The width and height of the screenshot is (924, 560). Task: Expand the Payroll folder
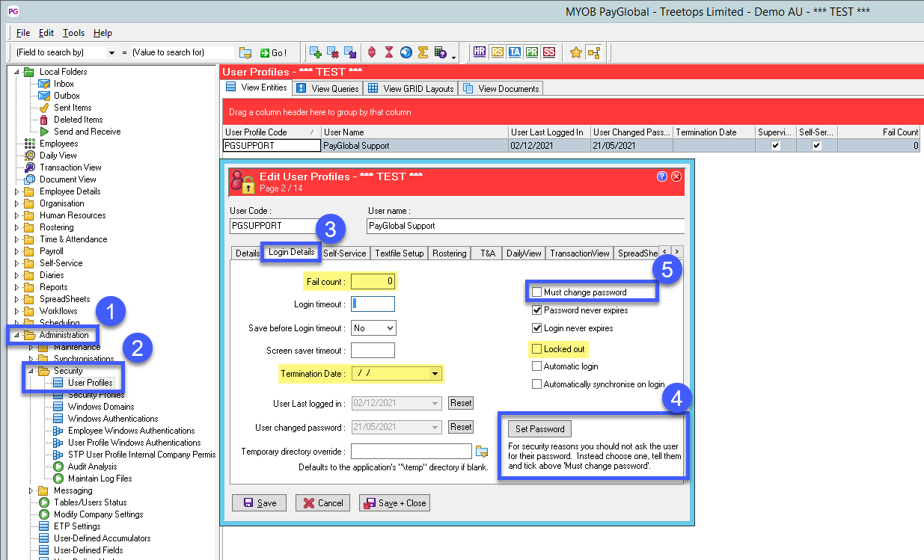point(17,251)
